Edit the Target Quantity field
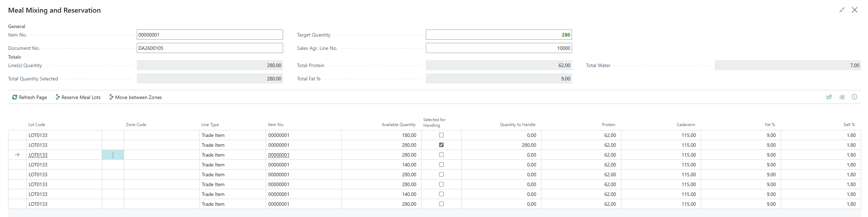Image resolution: width=868 pixels, height=217 pixels. click(499, 35)
